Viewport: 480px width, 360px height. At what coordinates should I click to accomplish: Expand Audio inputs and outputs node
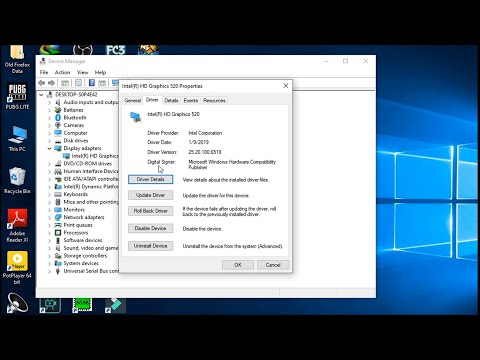(49, 102)
